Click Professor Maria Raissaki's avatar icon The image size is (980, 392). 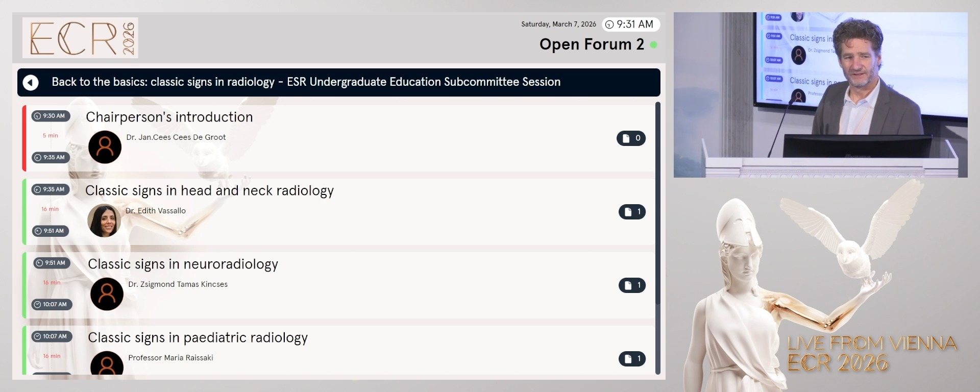107,363
